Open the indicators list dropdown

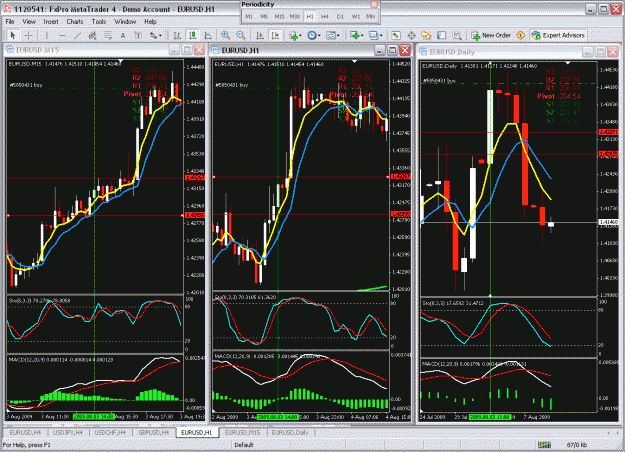coord(295,35)
